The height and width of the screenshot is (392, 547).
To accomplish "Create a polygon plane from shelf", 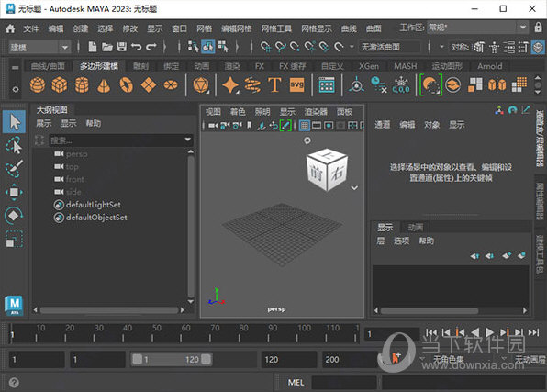I will coord(149,84).
